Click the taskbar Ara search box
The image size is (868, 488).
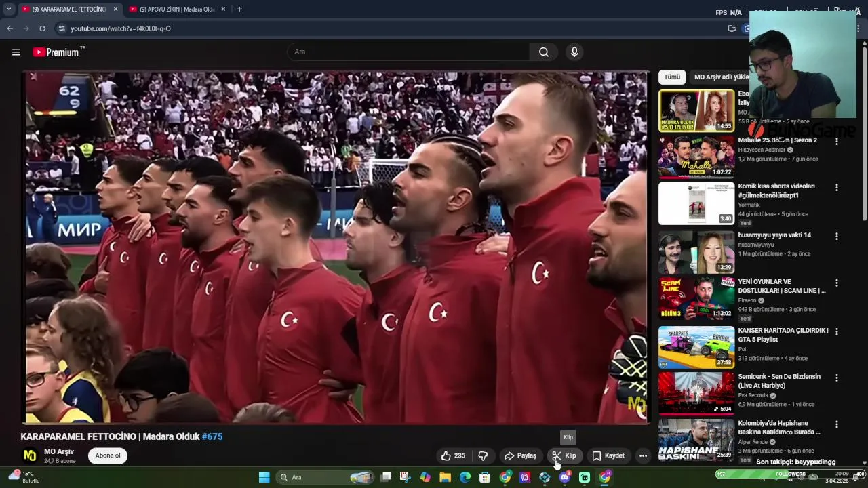click(x=326, y=477)
